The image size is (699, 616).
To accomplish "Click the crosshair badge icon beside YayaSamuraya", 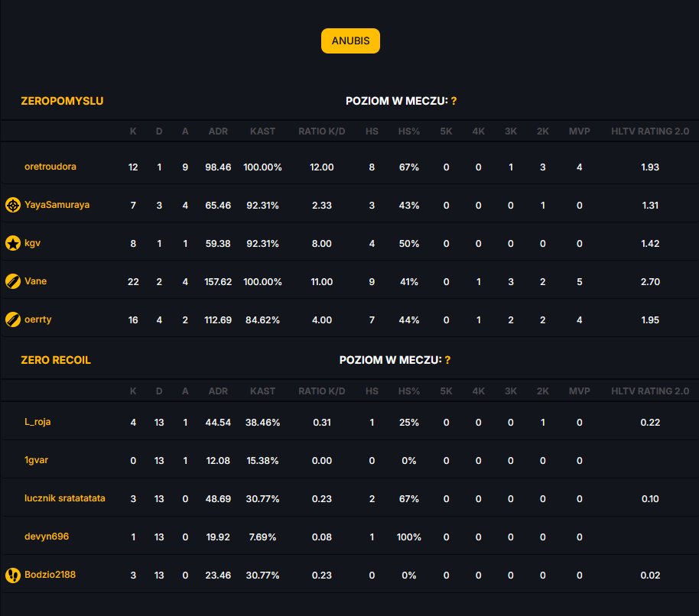I will click(13, 205).
